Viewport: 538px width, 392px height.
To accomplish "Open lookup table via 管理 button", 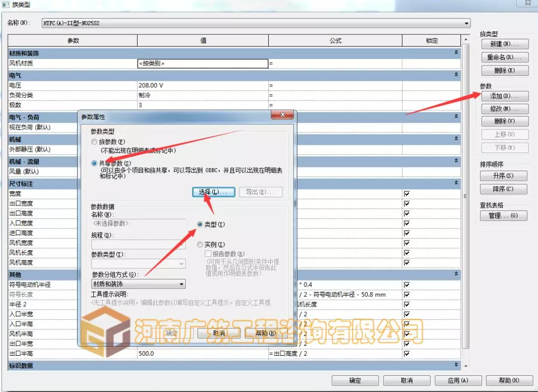I will click(504, 215).
